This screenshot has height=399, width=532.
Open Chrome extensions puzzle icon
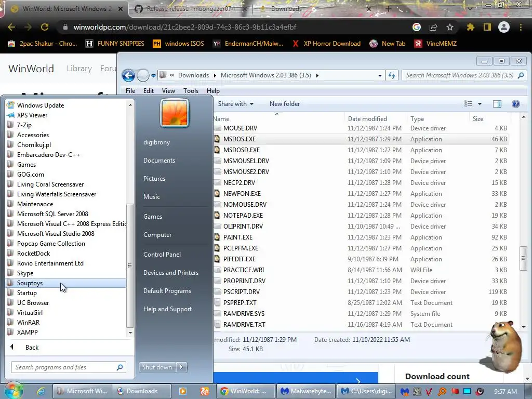(471, 27)
